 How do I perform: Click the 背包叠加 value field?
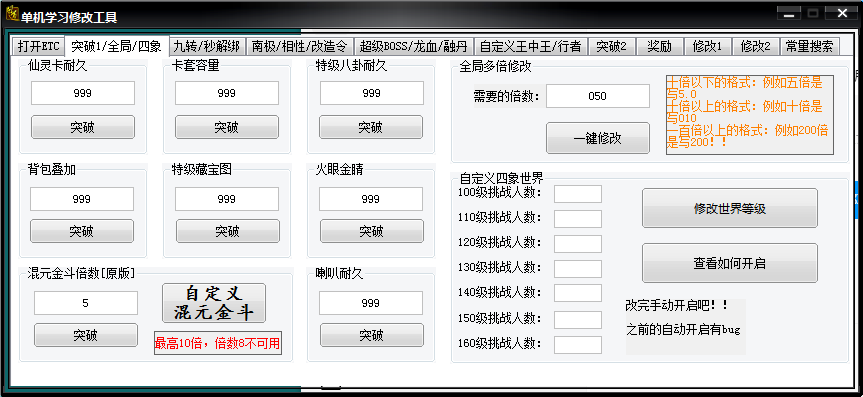pos(81,199)
